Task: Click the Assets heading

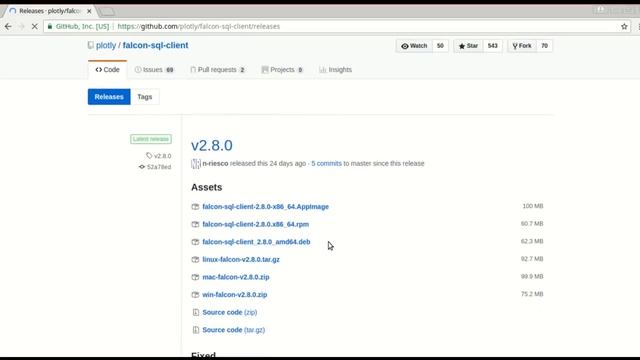Action: point(207,187)
